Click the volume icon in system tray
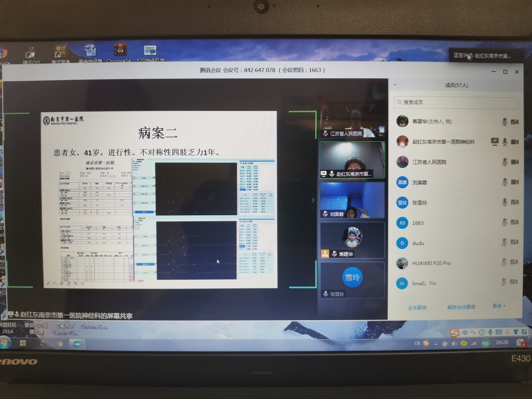 454,343
